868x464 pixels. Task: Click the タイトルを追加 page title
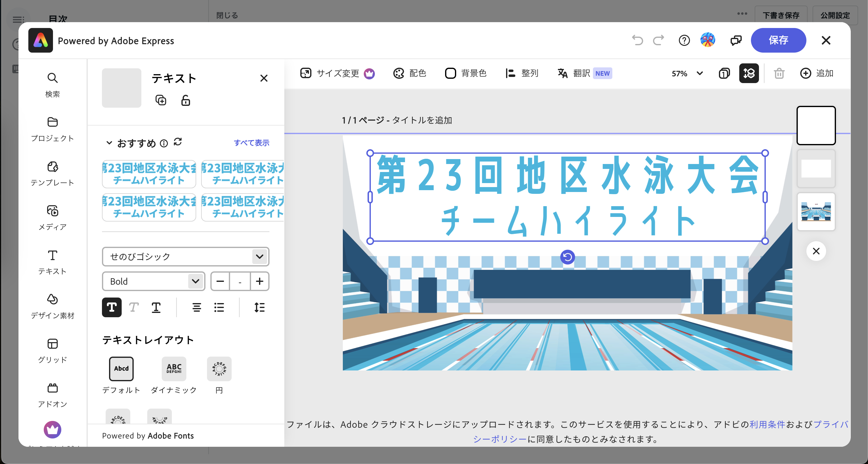point(422,120)
